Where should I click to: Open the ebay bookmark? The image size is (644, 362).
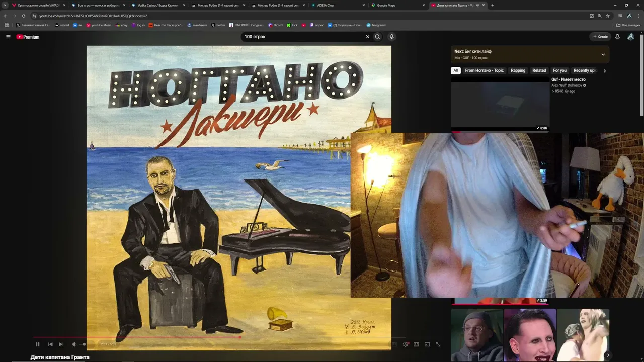click(x=121, y=25)
